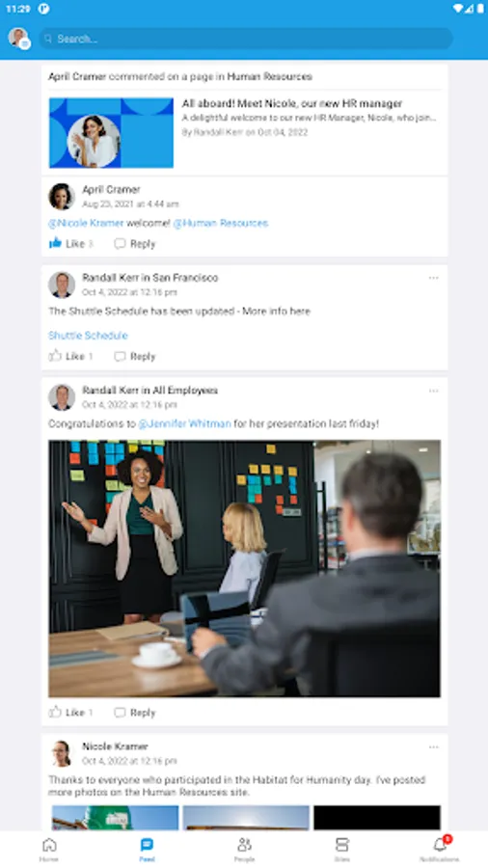Reply to the presentation photo post
The width and height of the screenshot is (488, 868).
(x=134, y=713)
